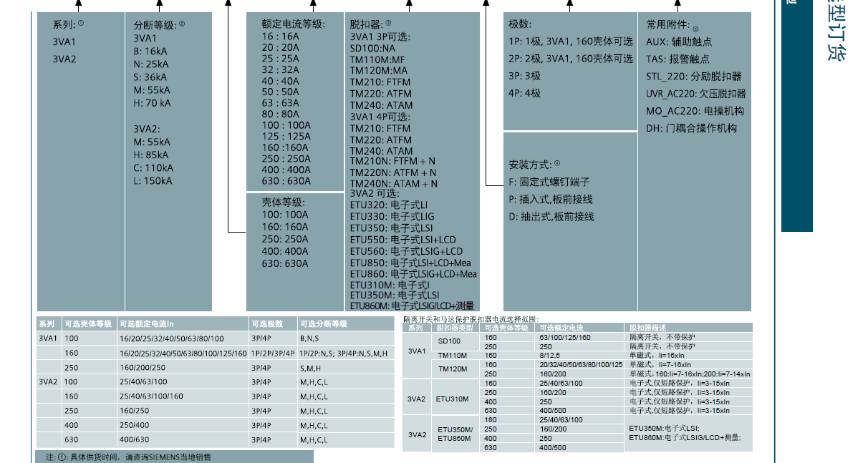Select the 'SD100:NA' trip unit line
868x463 pixels.
(x=372, y=48)
